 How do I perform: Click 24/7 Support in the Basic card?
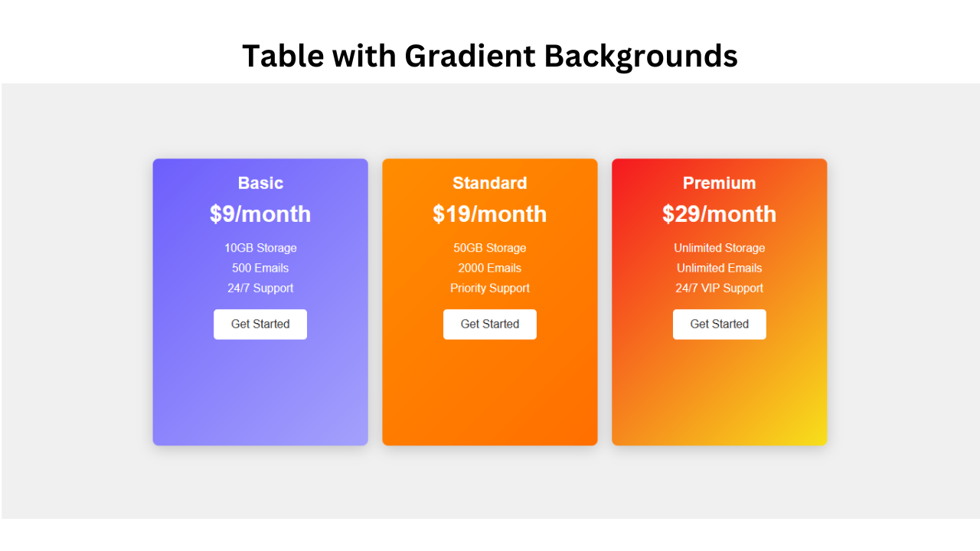[x=260, y=289]
